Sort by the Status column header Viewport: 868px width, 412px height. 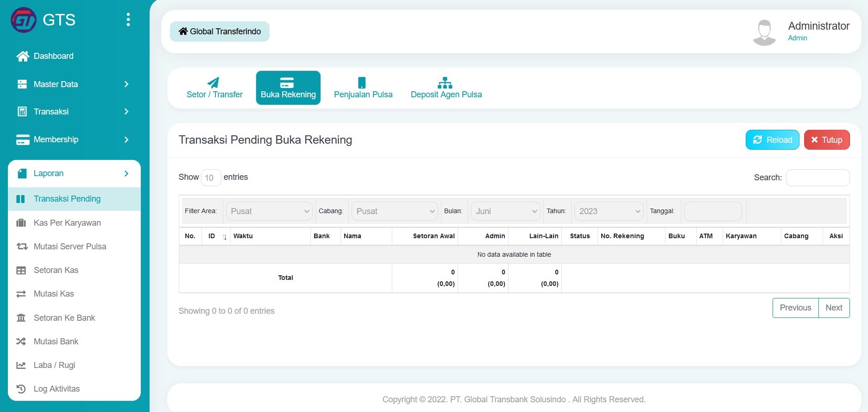pos(579,236)
